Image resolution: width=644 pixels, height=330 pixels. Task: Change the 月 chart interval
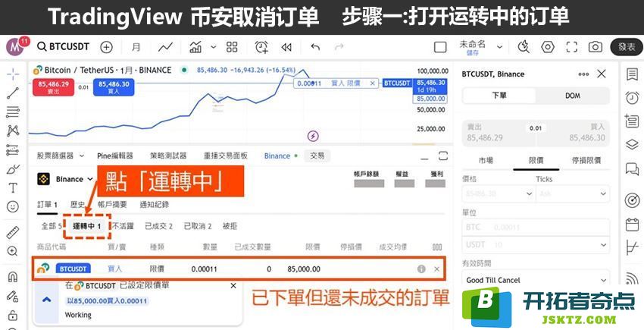pyautogui.click(x=136, y=47)
